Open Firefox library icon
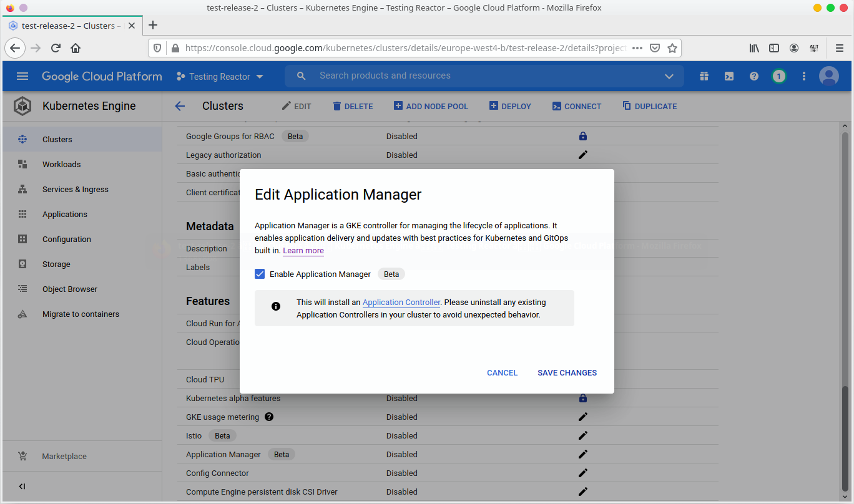854x504 pixels. pos(754,48)
